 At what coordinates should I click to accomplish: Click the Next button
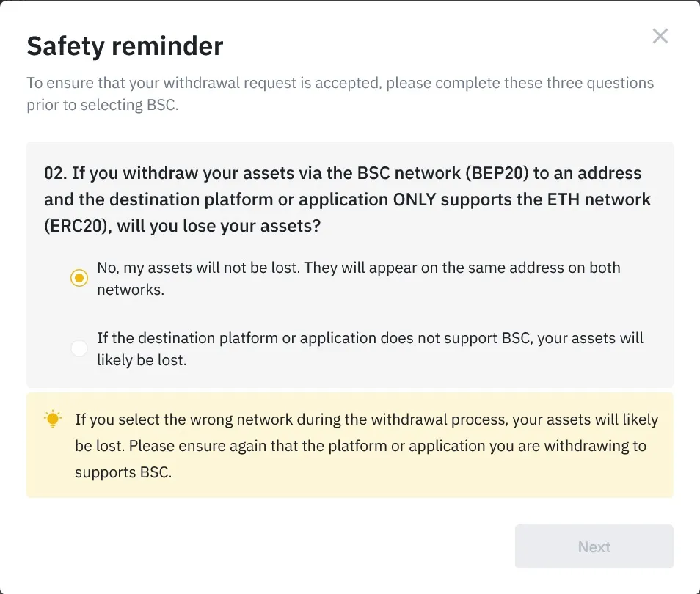pyautogui.click(x=594, y=546)
